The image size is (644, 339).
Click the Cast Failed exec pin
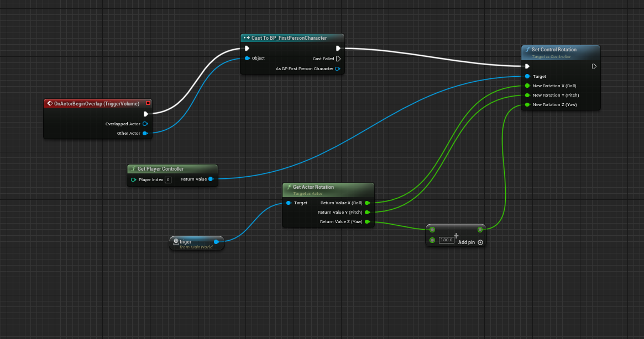pyautogui.click(x=338, y=59)
